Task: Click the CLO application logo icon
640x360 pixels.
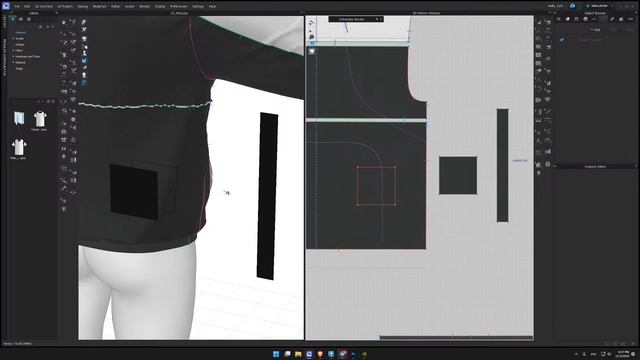Action: coord(6,6)
